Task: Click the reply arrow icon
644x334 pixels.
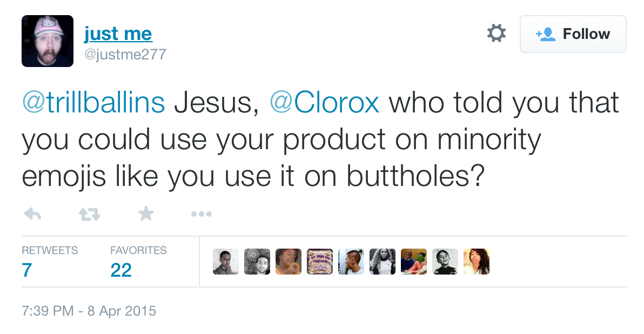Action: click(x=32, y=213)
